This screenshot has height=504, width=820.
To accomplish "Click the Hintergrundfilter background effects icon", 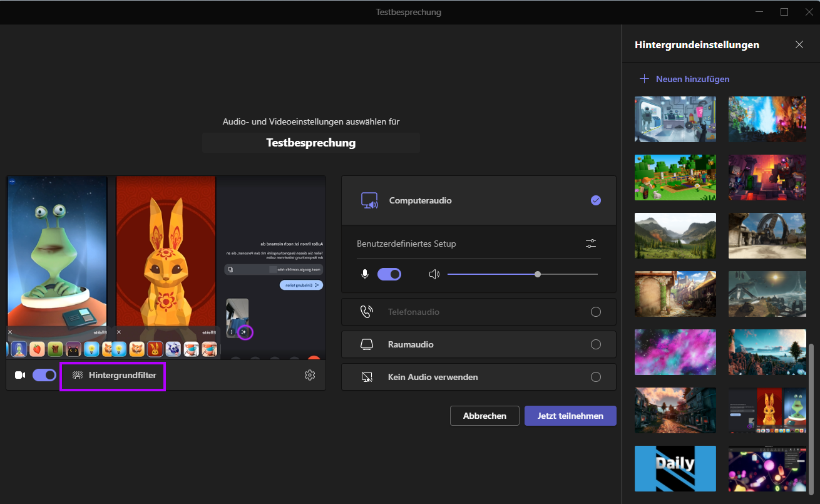I will (x=78, y=375).
